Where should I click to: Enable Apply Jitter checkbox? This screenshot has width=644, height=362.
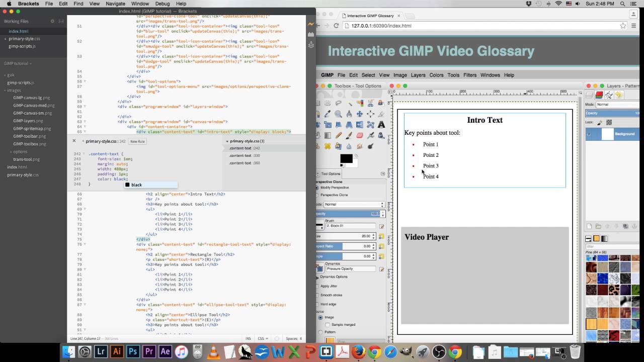(317, 286)
